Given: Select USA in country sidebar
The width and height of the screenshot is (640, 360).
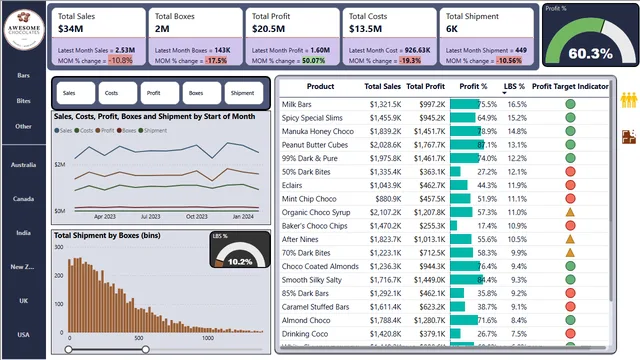Looking at the screenshot, I should 24,335.
